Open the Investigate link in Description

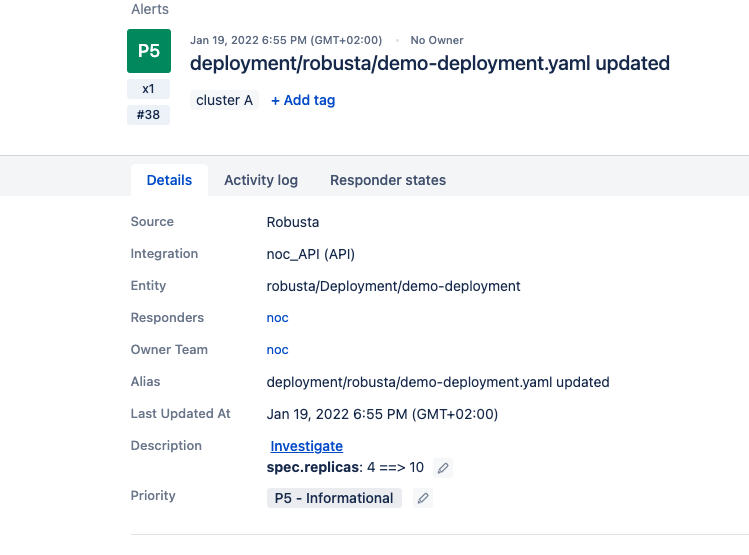(x=306, y=446)
